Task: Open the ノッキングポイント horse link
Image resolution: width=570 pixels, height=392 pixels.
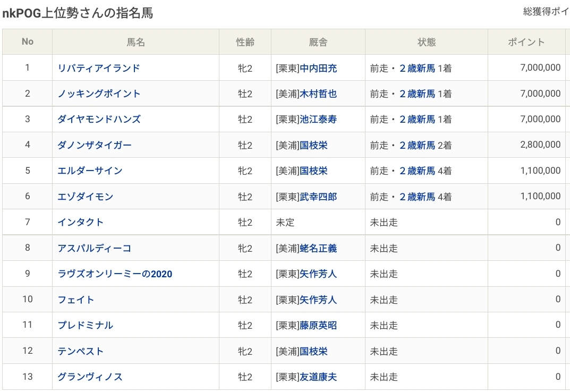Action: pyautogui.click(x=99, y=93)
